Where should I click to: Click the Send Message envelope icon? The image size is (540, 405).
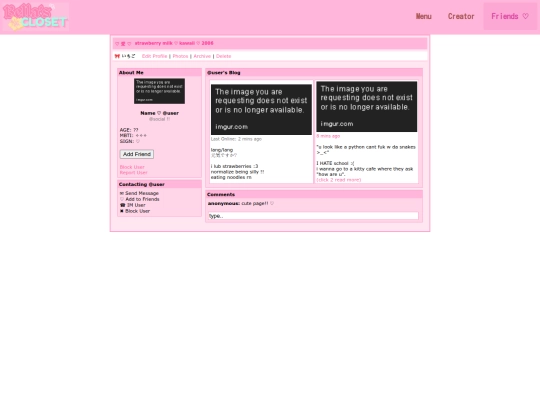(122, 193)
